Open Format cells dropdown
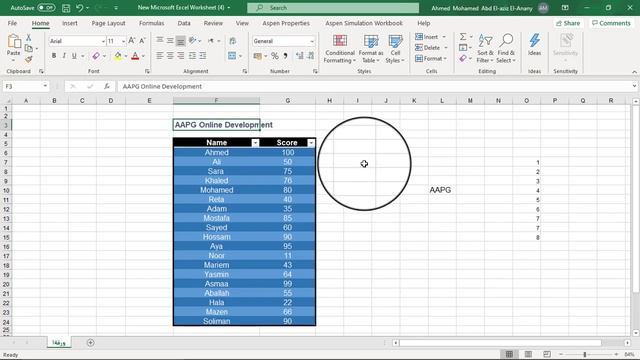 click(x=431, y=59)
